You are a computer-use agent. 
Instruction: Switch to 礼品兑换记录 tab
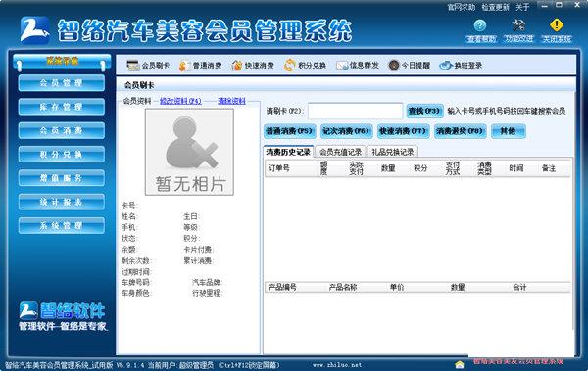(393, 152)
